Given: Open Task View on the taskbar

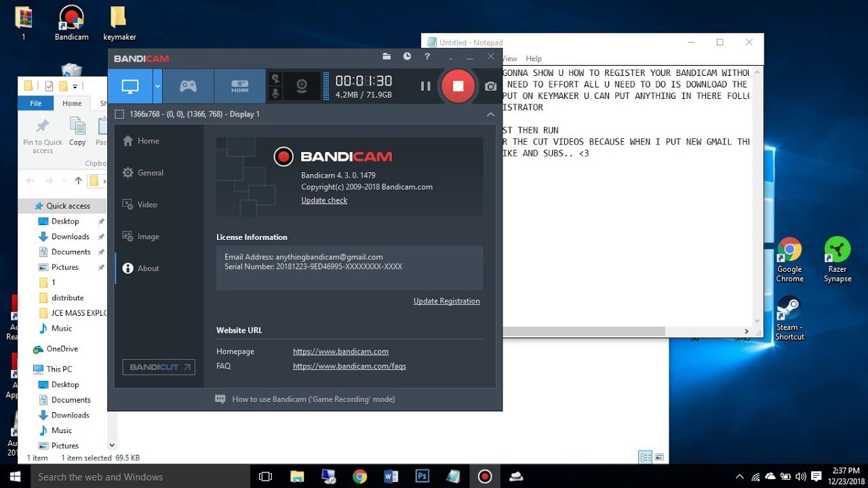Looking at the screenshot, I should (266, 476).
